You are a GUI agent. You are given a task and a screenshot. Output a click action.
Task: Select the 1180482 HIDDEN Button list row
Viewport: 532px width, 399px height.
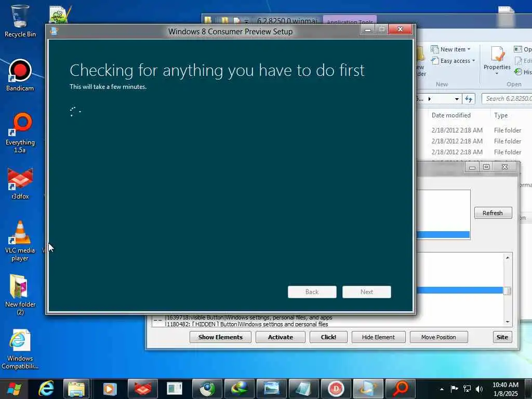pyautogui.click(x=247, y=324)
